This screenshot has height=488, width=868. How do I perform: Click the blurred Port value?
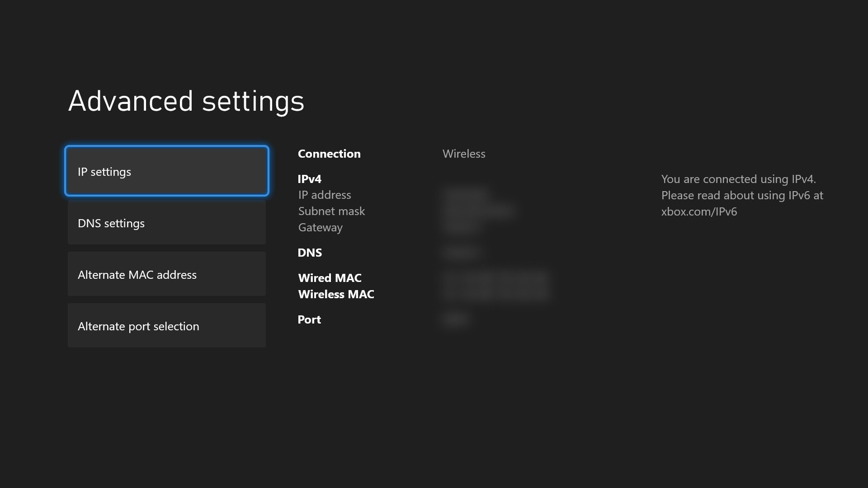(455, 319)
